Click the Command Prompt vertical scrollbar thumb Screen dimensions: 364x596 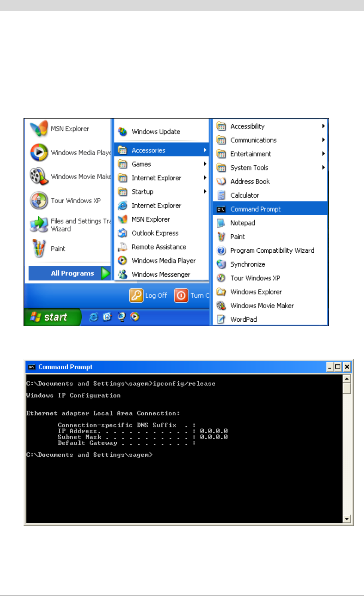pos(347,388)
